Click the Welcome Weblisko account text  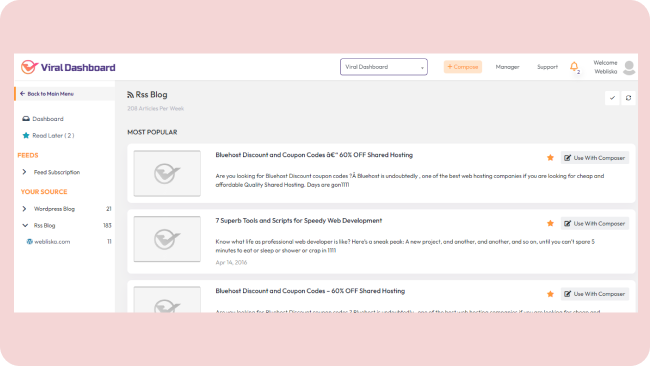(x=605, y=67)
